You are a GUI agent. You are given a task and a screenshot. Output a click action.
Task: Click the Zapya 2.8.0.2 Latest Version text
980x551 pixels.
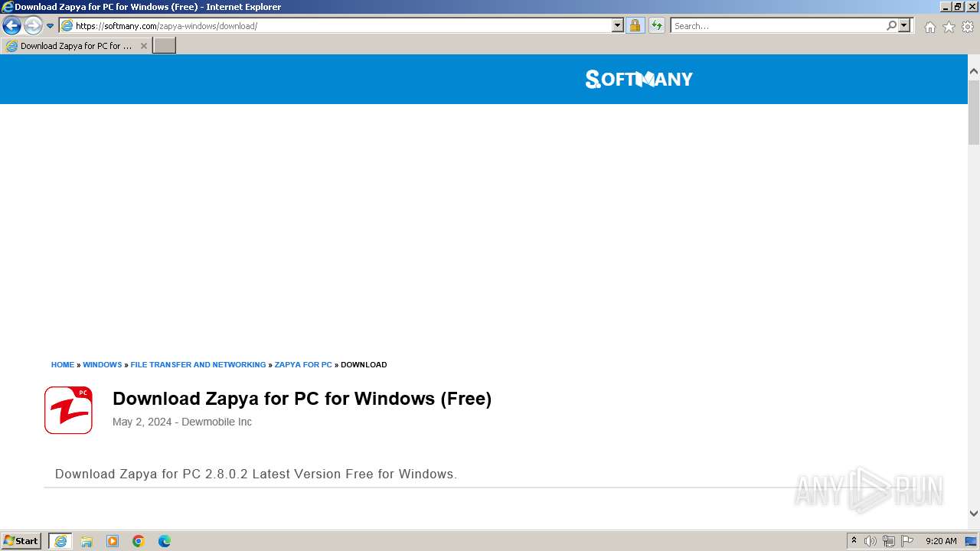coord(256,474)
